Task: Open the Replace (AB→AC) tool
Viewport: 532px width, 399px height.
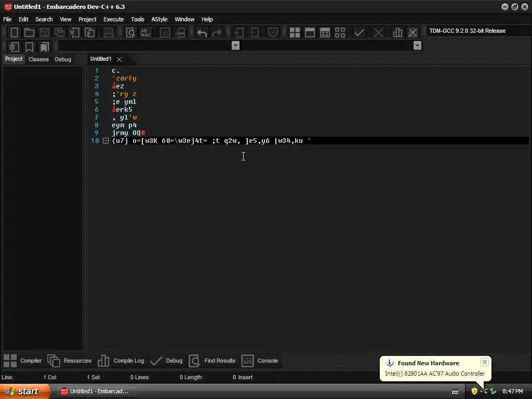Action: (146, 33)
